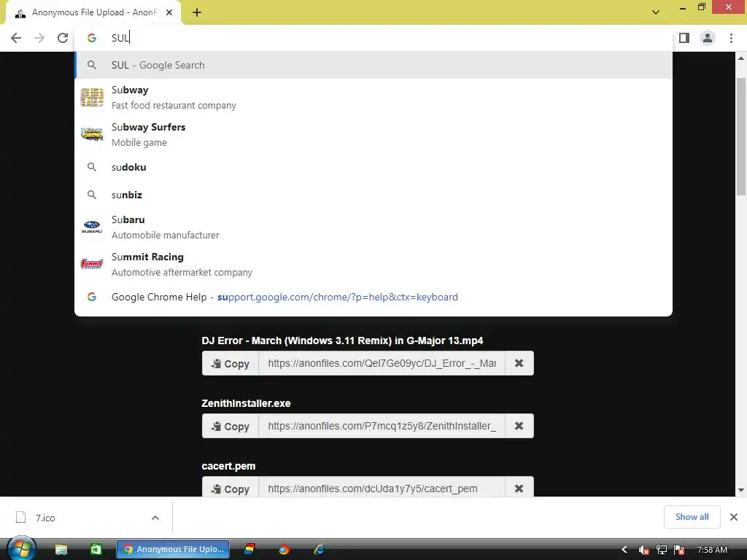
Task: Copy the DJ Error mp4 link
Action: (230, 363)
